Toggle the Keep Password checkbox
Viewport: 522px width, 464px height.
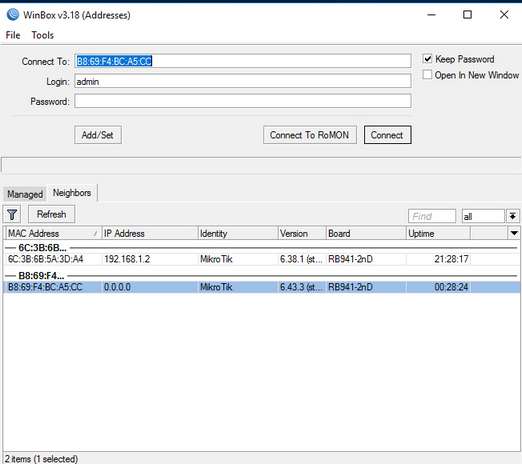(428, 59)
